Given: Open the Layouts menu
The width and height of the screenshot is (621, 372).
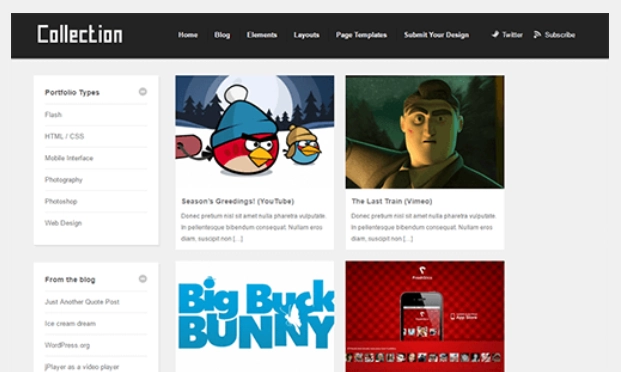Looking at the screenshot, I should pyautogui.click(x=307, y=35).
